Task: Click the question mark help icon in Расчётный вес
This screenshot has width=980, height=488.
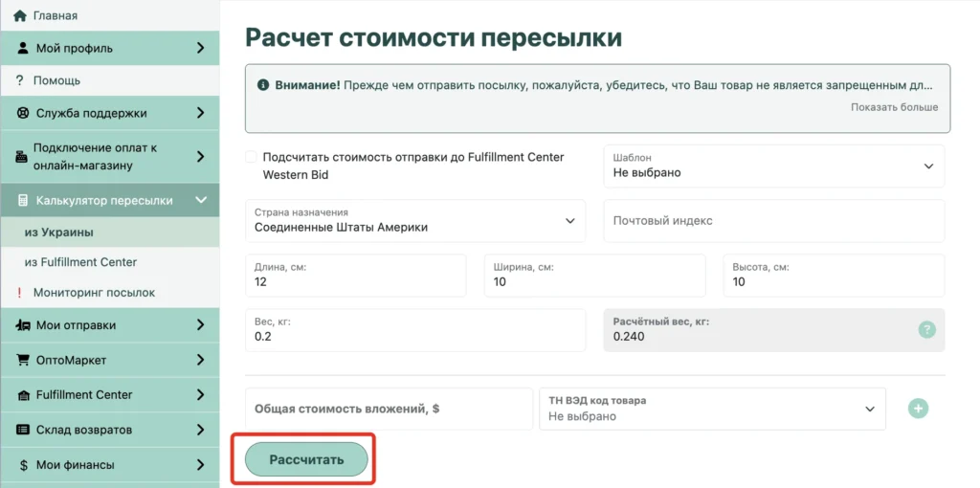Action: tap(926, 329)
